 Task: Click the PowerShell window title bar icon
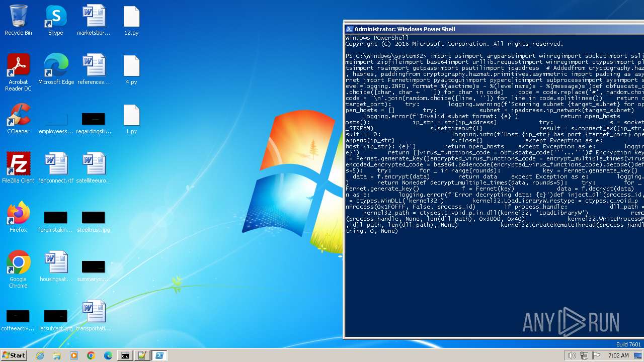tap(350, 29)
